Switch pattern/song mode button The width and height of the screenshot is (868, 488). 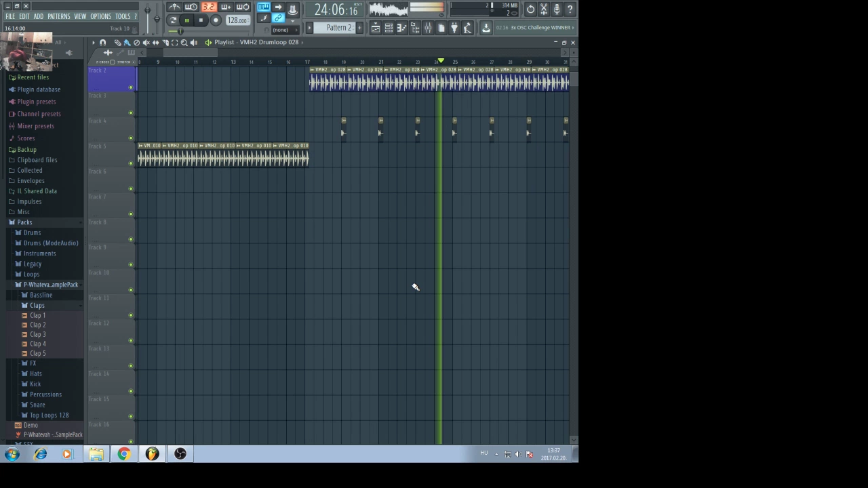click(173, 20)
